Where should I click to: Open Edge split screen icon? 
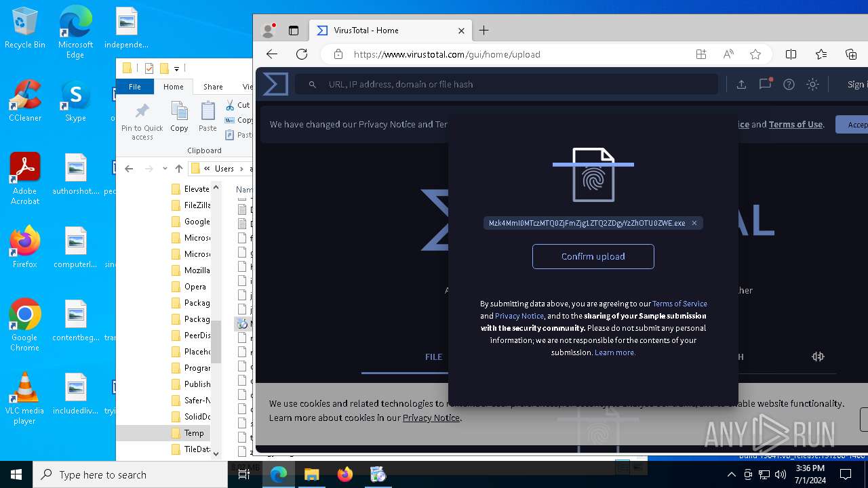[791, 54]
